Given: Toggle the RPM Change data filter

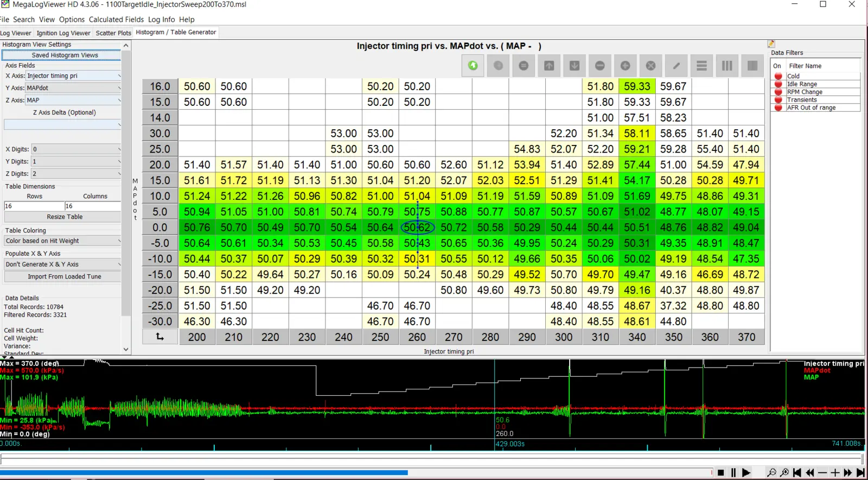Looking at the screenshot, I should 778,92.
